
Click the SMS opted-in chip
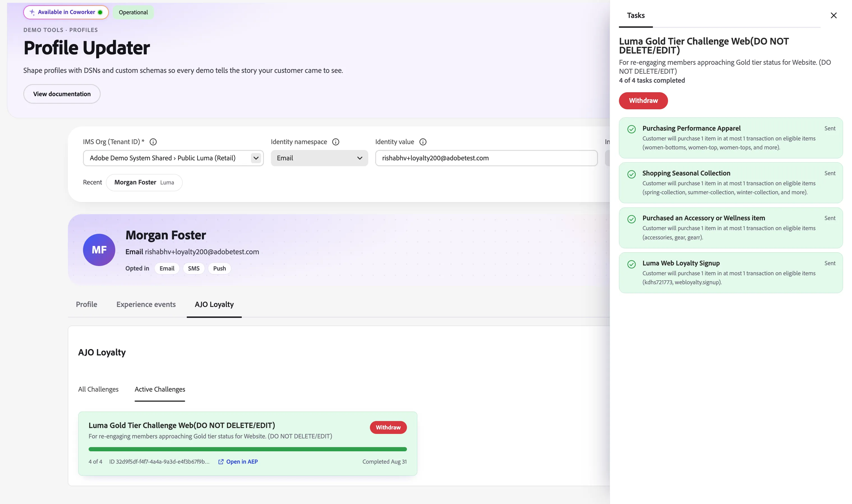tap(194, 269)
